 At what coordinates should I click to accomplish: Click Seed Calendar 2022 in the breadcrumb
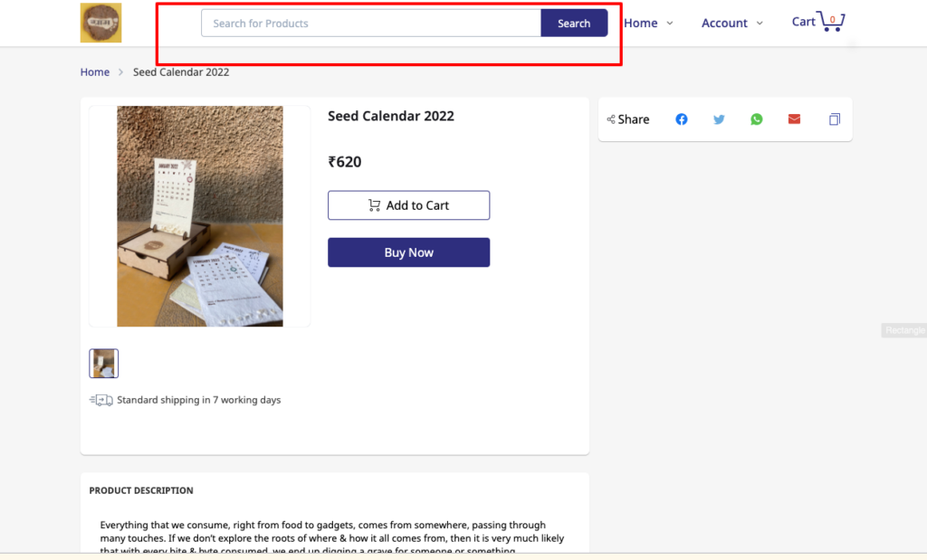pyautogui.click(x=181, y=72)
